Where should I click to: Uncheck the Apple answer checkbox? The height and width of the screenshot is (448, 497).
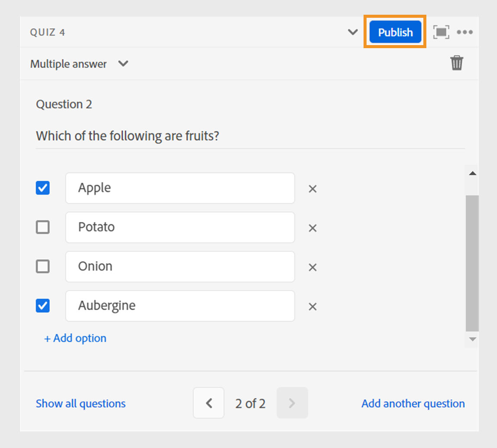[x=42, y=188]
